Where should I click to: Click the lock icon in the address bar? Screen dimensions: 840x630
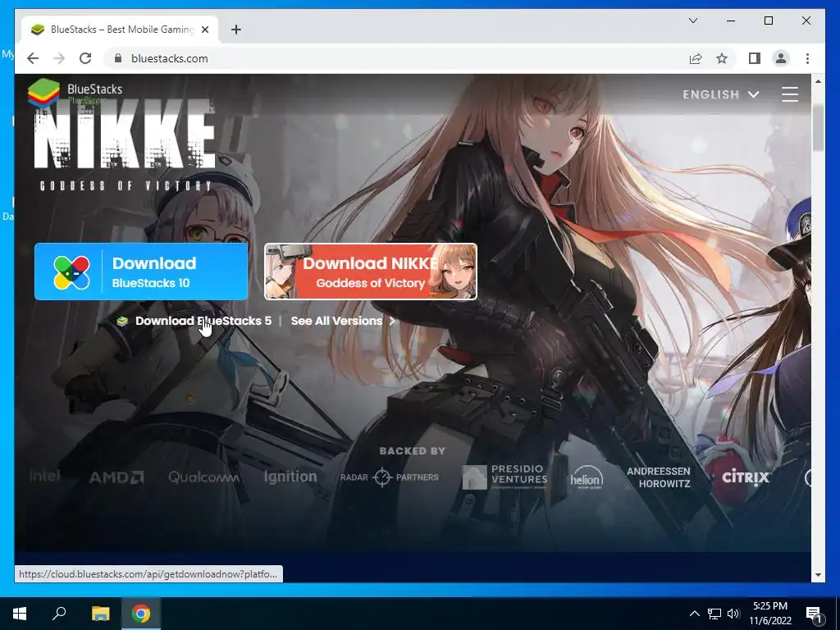click(118, 58)
